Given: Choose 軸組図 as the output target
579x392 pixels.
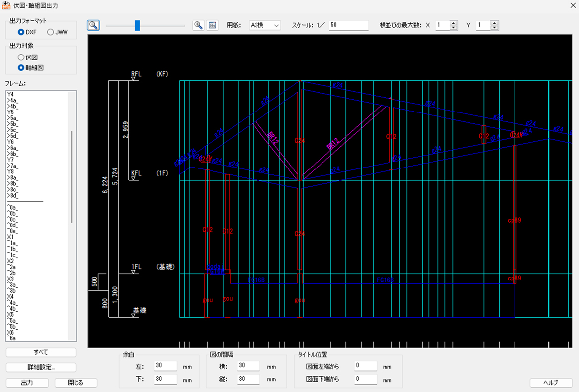Looking at the screenshot, I should pos(21,67).
